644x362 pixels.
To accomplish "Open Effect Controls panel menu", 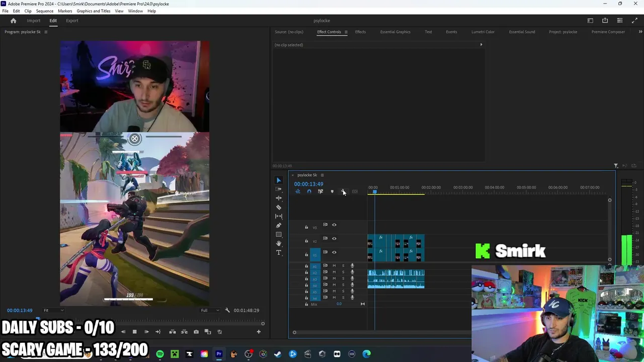I will click(346, 32).
